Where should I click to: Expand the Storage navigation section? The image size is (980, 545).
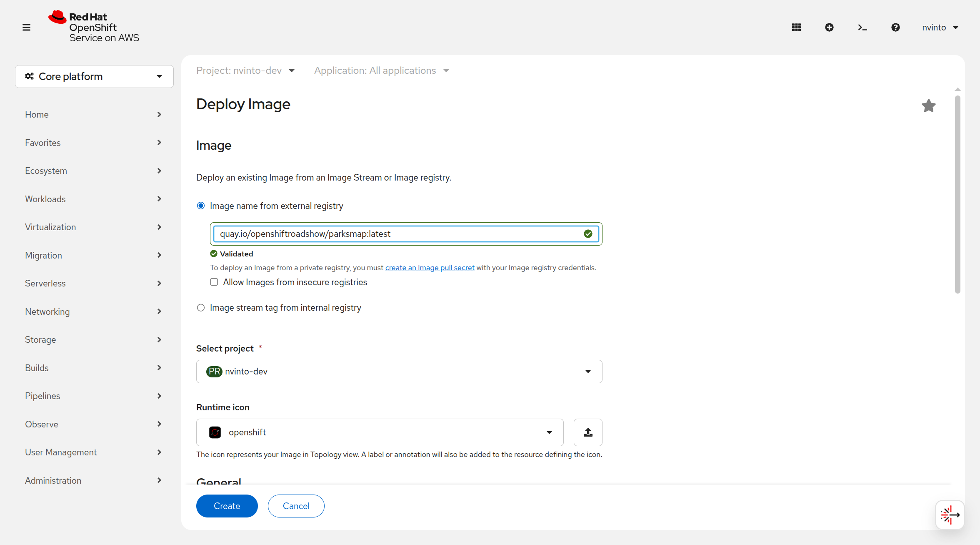[94, 339]
